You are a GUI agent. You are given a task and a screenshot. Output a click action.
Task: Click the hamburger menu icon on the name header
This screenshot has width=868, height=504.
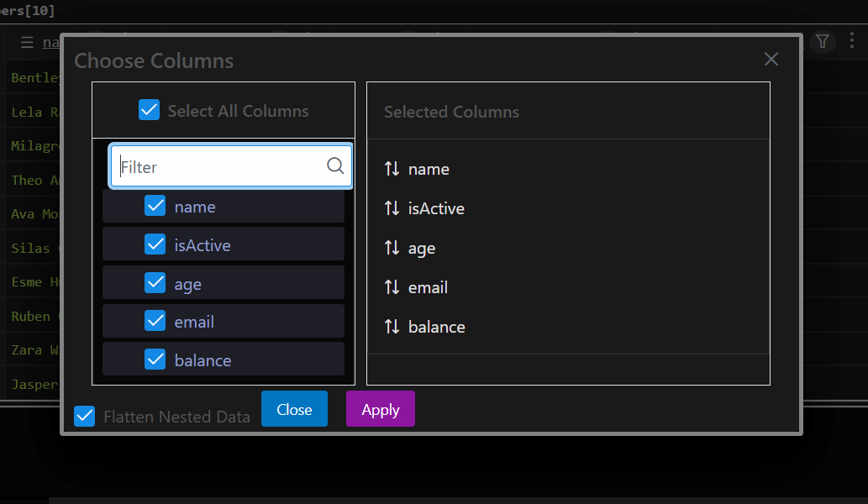tap(28, 42)
